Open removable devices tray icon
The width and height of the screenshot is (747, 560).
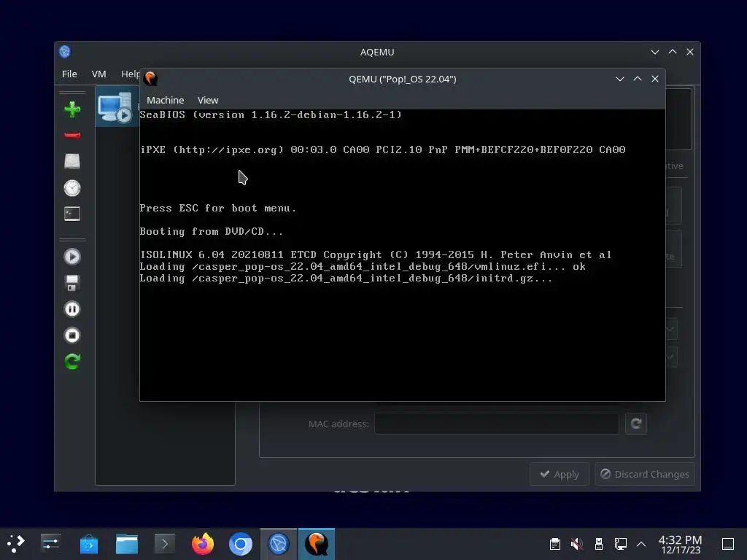(x=599, y=544)
